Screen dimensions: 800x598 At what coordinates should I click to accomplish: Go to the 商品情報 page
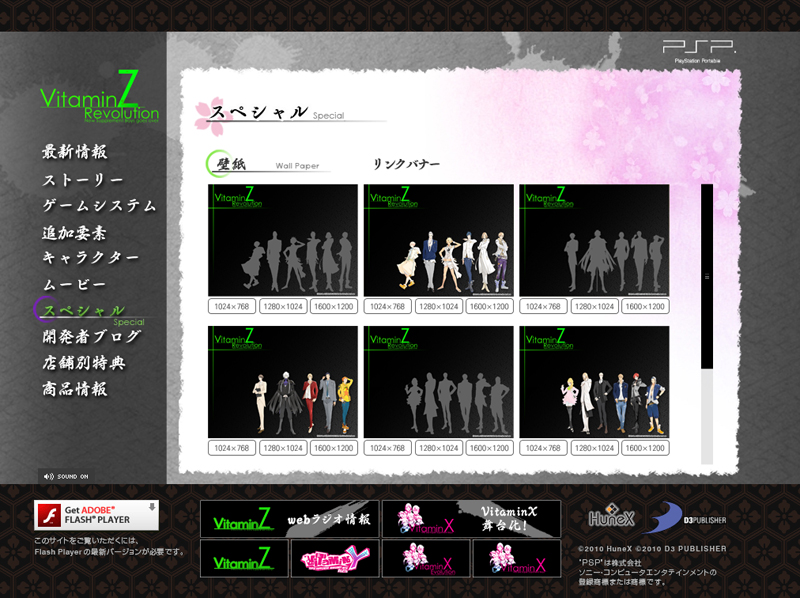click(74, 389)
